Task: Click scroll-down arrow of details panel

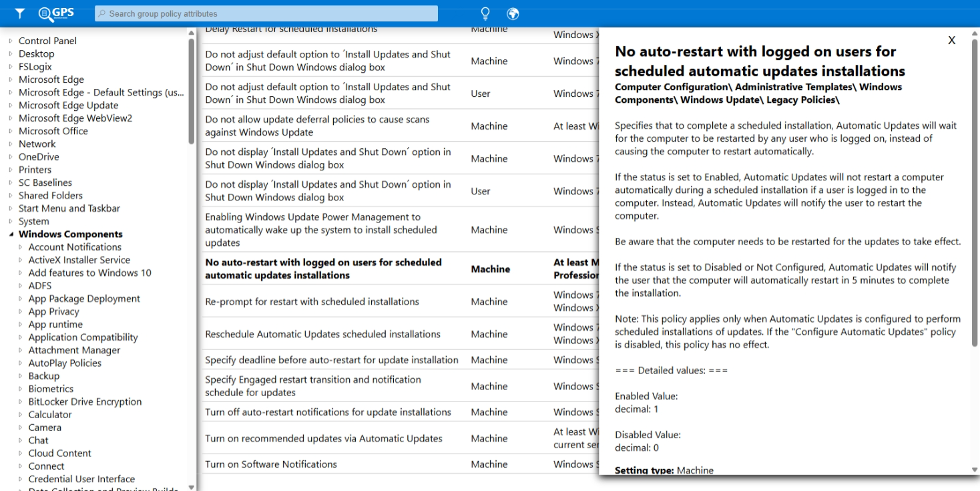Action: 975,470
